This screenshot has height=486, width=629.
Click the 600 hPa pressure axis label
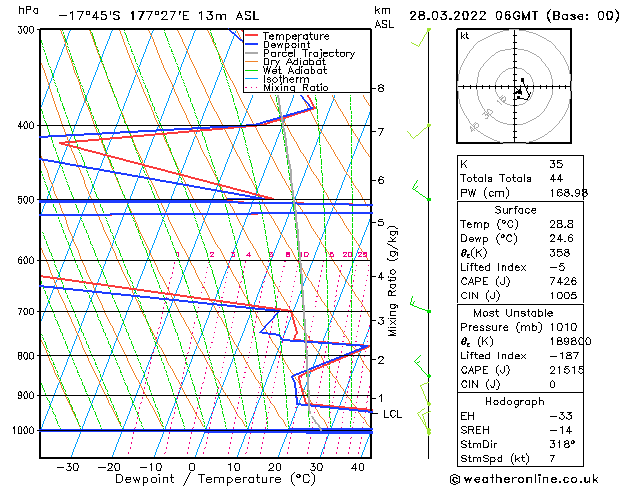click(x=28, y=260)
